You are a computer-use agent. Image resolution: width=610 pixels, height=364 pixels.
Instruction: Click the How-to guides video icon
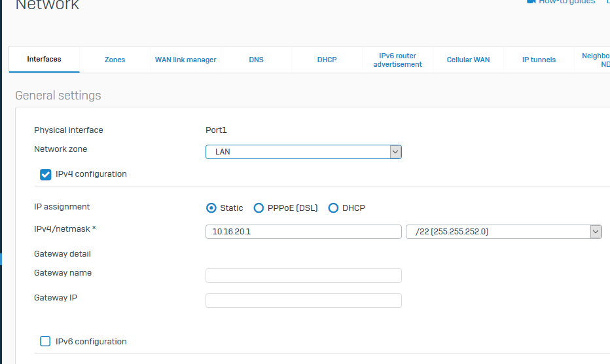531,2
